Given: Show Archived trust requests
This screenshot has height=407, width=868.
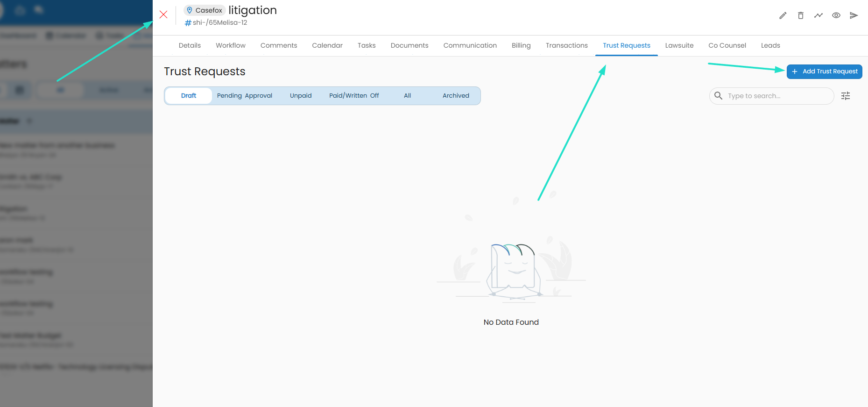Looking at the screenshot, I should click(456, 96).
